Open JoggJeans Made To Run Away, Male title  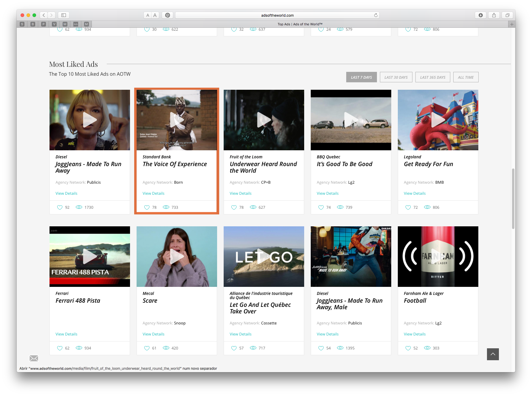[349, 304]
